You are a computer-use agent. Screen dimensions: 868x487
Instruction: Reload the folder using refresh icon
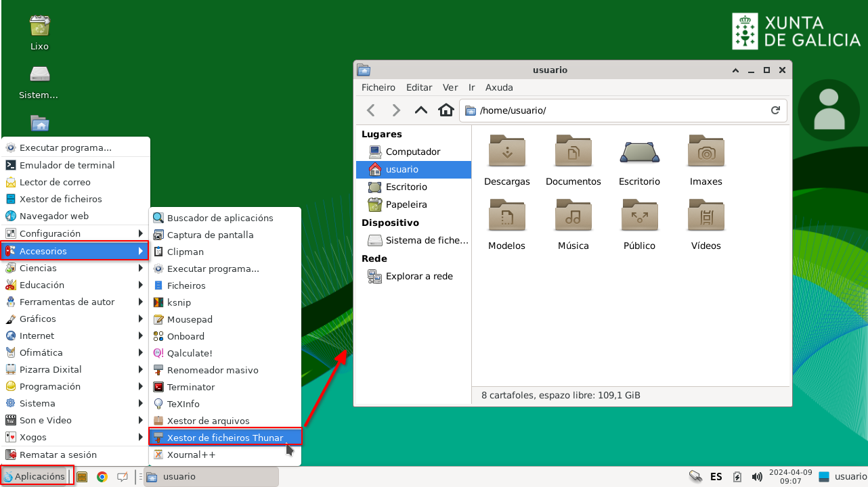point(775,110)
